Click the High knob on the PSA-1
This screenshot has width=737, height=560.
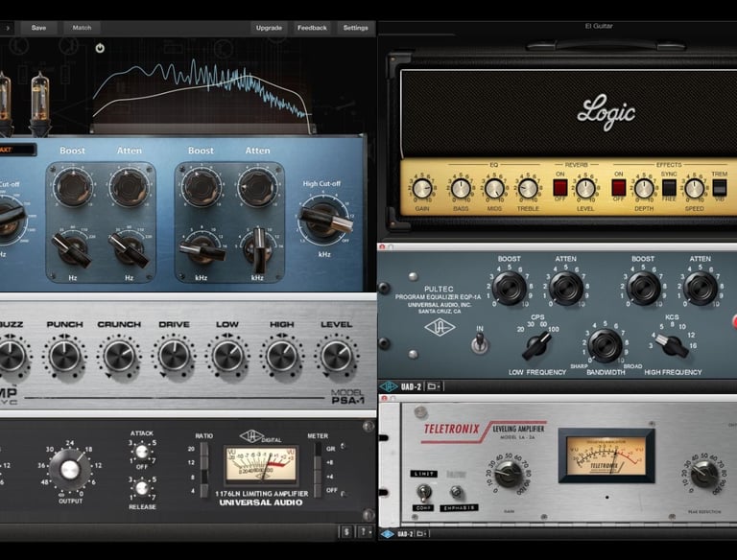[281, 356]
